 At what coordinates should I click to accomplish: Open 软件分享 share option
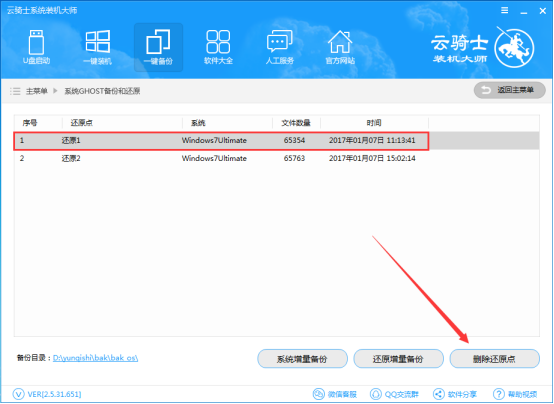455,394
